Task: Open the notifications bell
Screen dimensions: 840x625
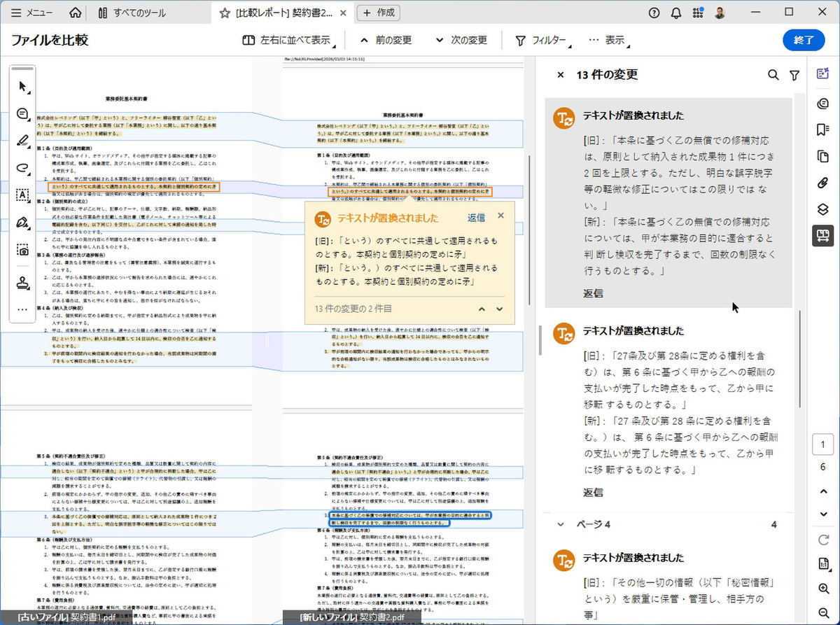Action: click(x=675, y=13)
